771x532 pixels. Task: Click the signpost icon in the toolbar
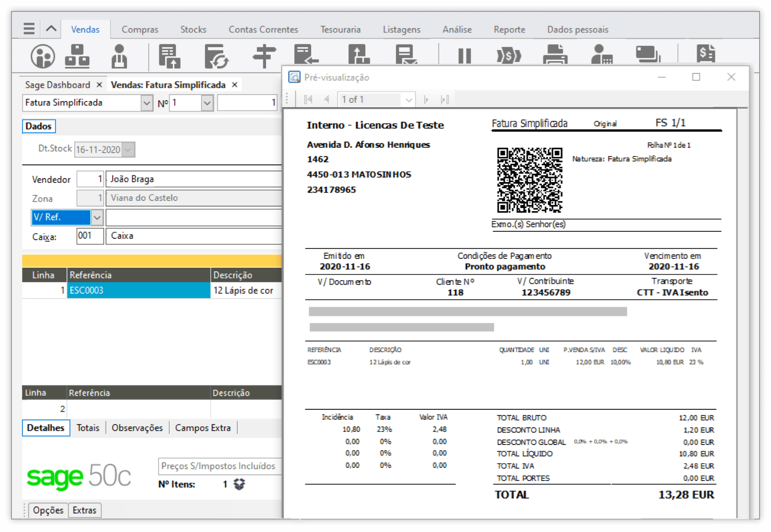(x=264, y=56)
